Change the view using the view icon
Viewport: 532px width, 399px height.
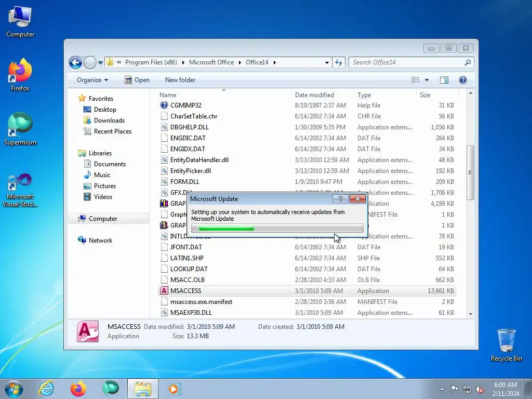click(415, 80)
